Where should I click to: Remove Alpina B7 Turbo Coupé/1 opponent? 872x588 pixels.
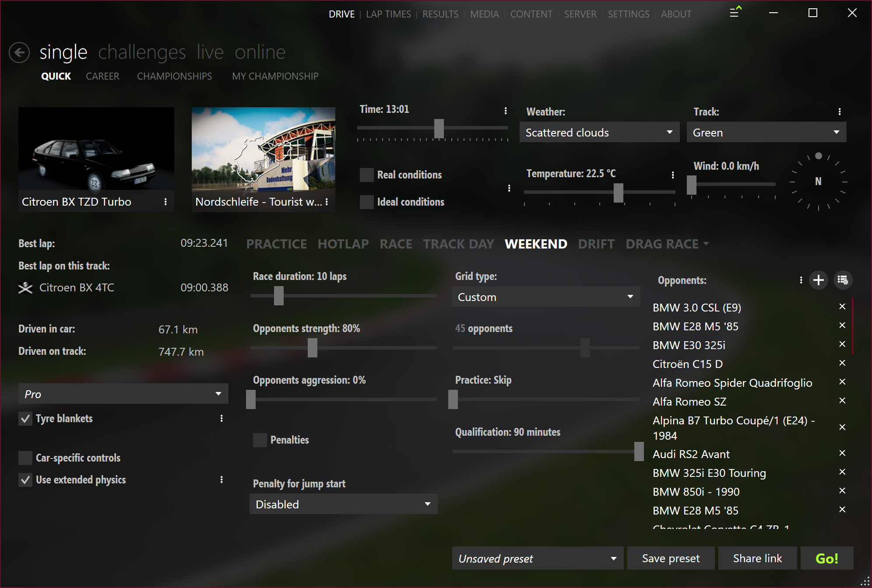point(842,427)
